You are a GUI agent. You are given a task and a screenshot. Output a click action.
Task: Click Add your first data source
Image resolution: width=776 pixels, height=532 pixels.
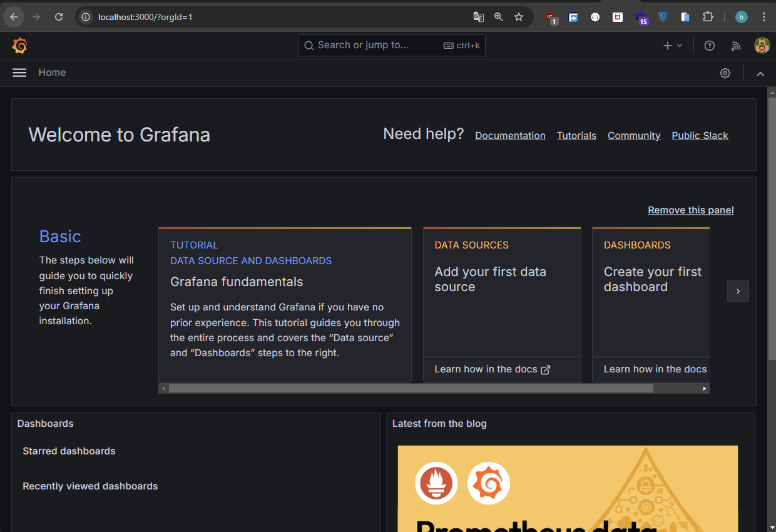(x=490, y=279)
